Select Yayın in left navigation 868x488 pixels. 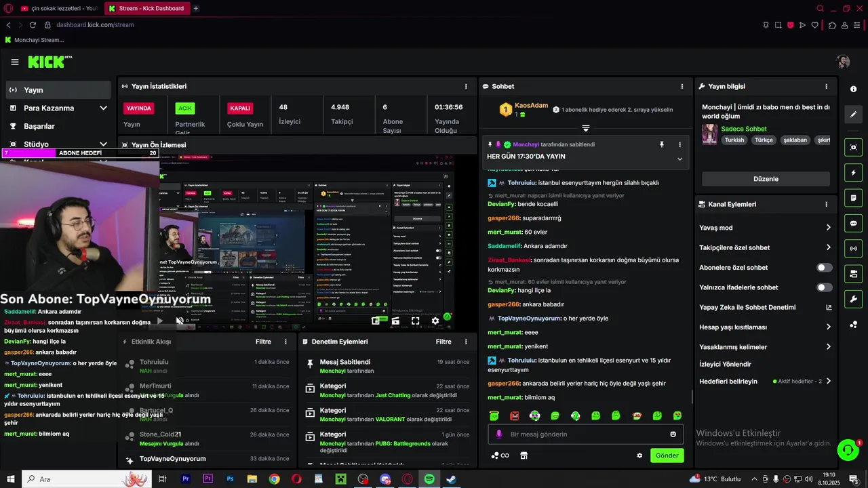pos(58,90)
